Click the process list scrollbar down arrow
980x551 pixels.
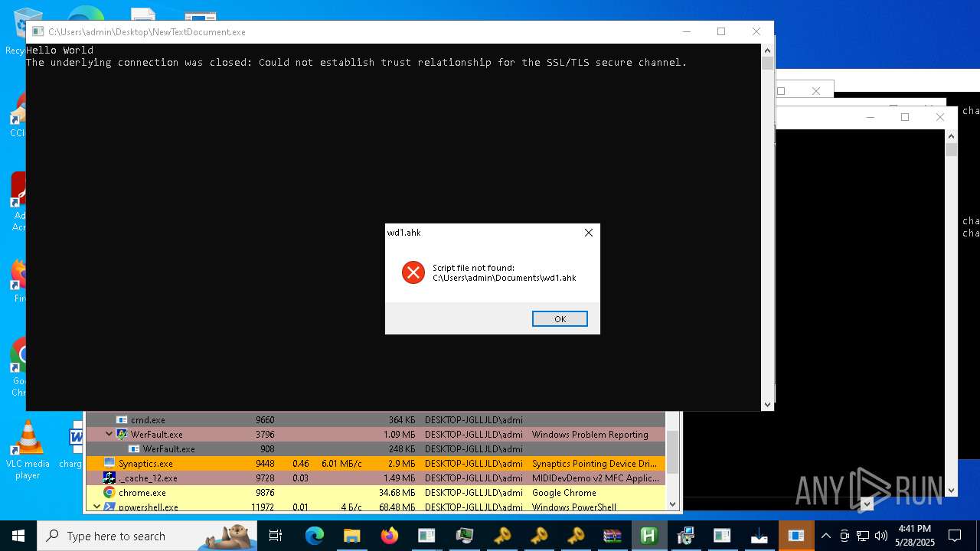coord(672,504)
